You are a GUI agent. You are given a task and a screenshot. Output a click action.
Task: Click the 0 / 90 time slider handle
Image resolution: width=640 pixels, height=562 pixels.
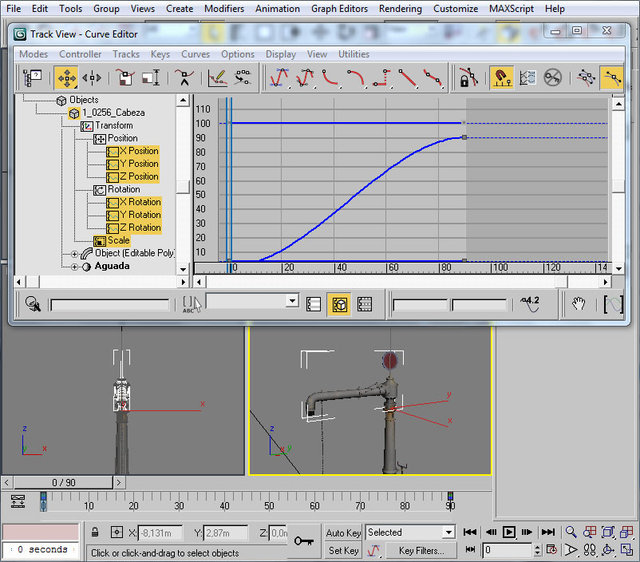(64, 483)
